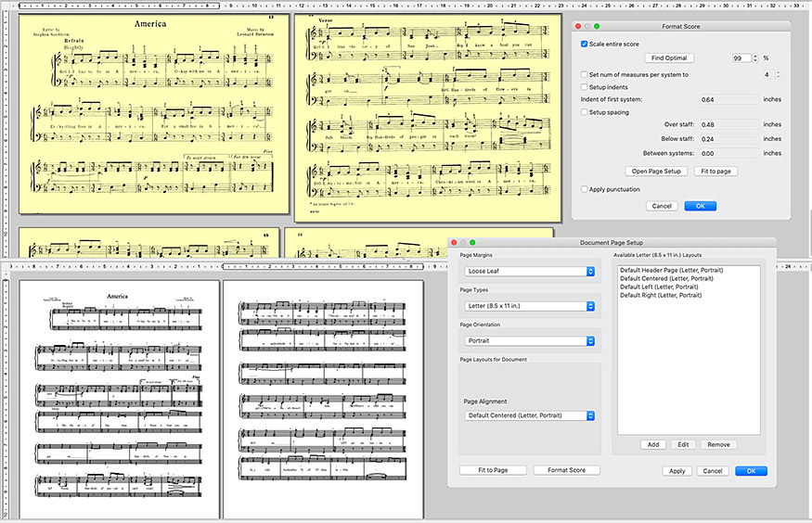Cancel the Format Score dialog

[x=662, y=206]
